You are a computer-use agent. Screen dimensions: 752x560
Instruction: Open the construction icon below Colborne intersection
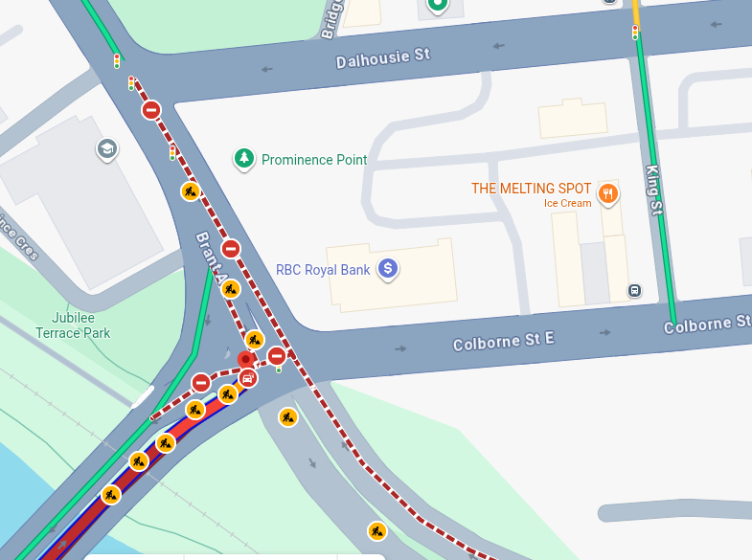pos(287,417)
